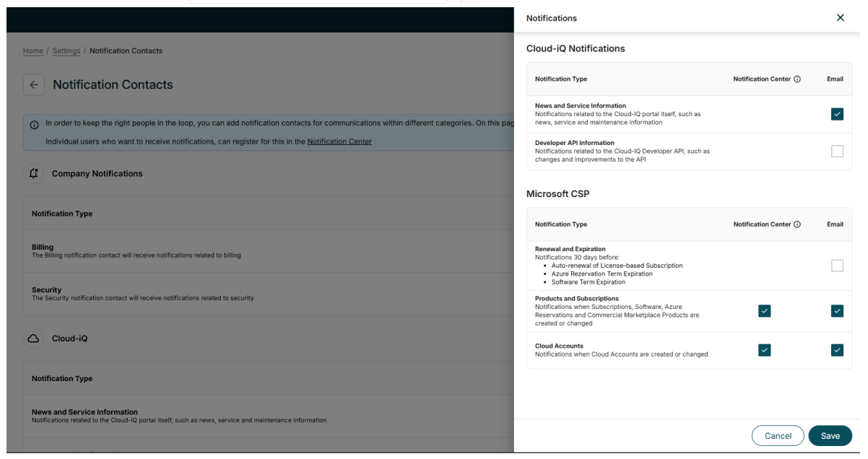Uncheck Email for Products and Subscriptions
The image size is (868, 459).
click(837, 311)
